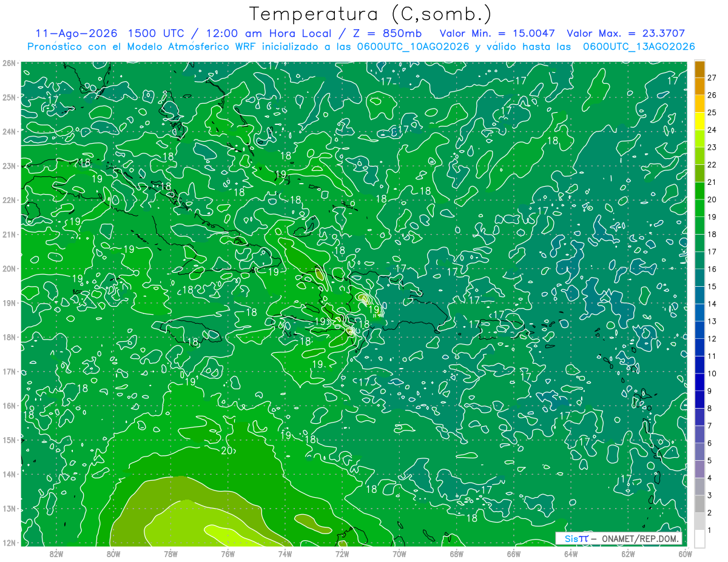
Task: Click the "26N" latitude axis label
Action: coord(8,63)
